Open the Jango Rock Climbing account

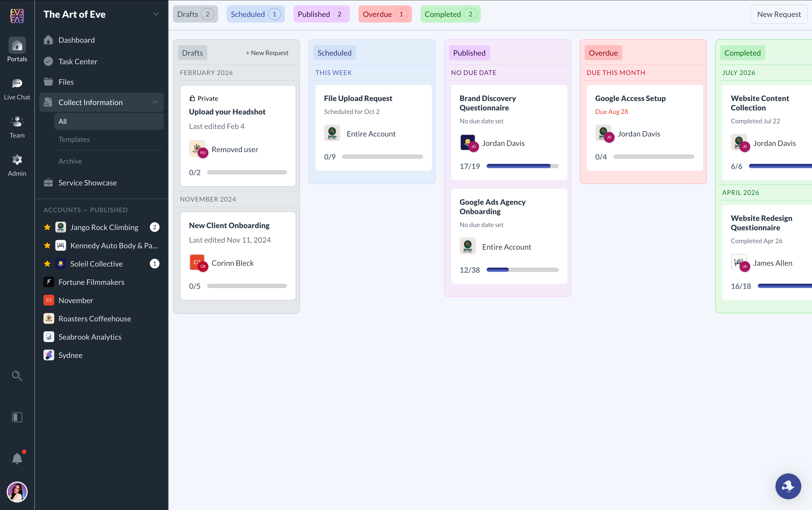(x=101, y=227)
